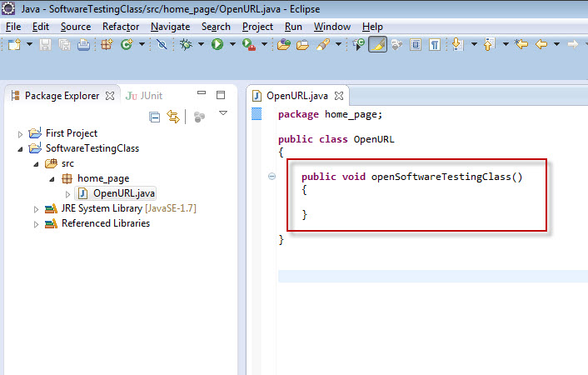Collapse the home_page package node
This screenshot has width=588, height=375.
52,179
